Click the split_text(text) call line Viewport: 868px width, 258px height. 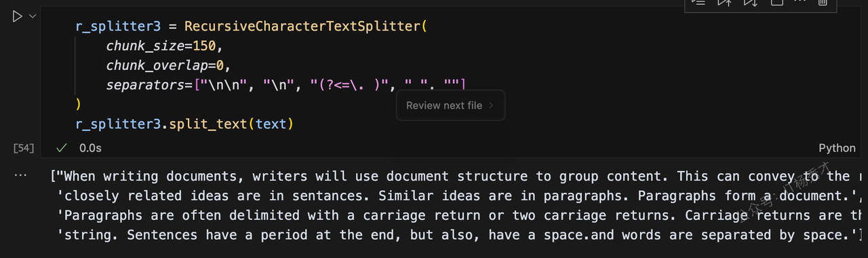[x=184, y=124]
